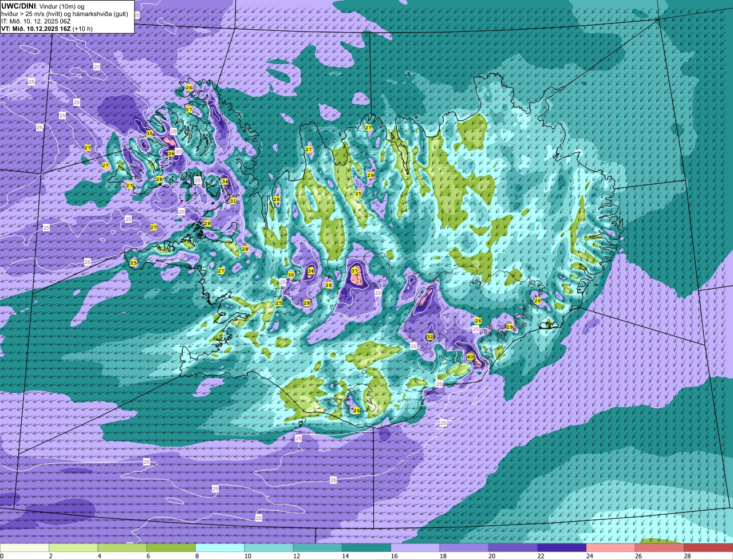This screenshot has height=560, width=733.
Task: Click the white 30 gust contour label
Action: point(178,151)
